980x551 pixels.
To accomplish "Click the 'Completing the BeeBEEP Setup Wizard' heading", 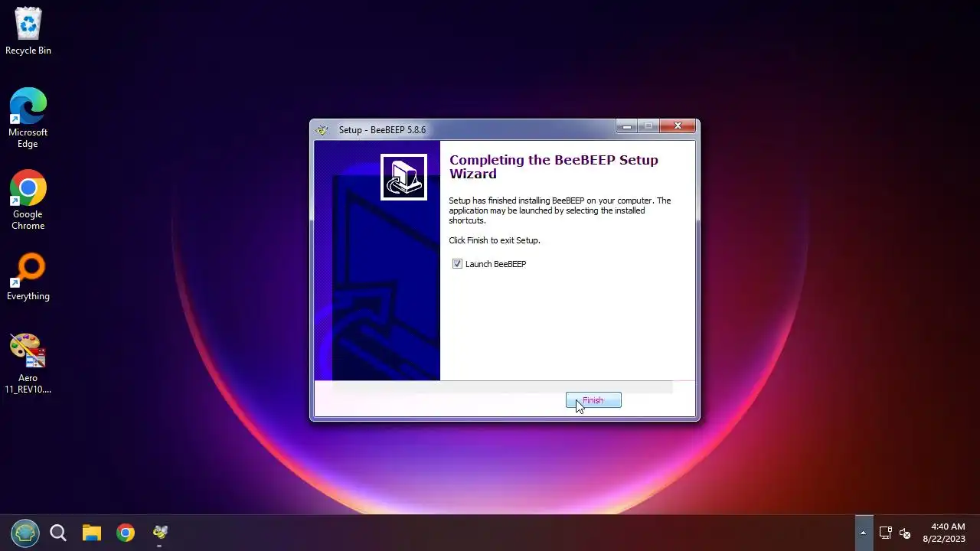I will pos(554,167).
